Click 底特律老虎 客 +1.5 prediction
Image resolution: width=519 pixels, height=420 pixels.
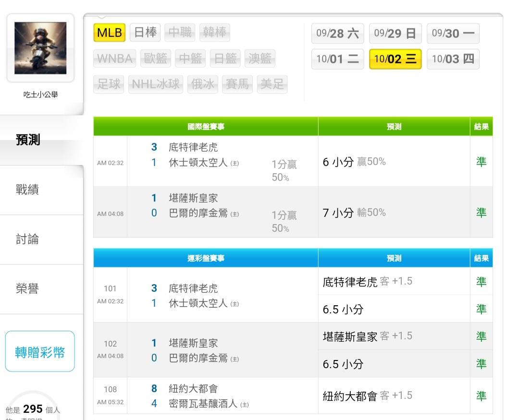(x=368, y=281)
